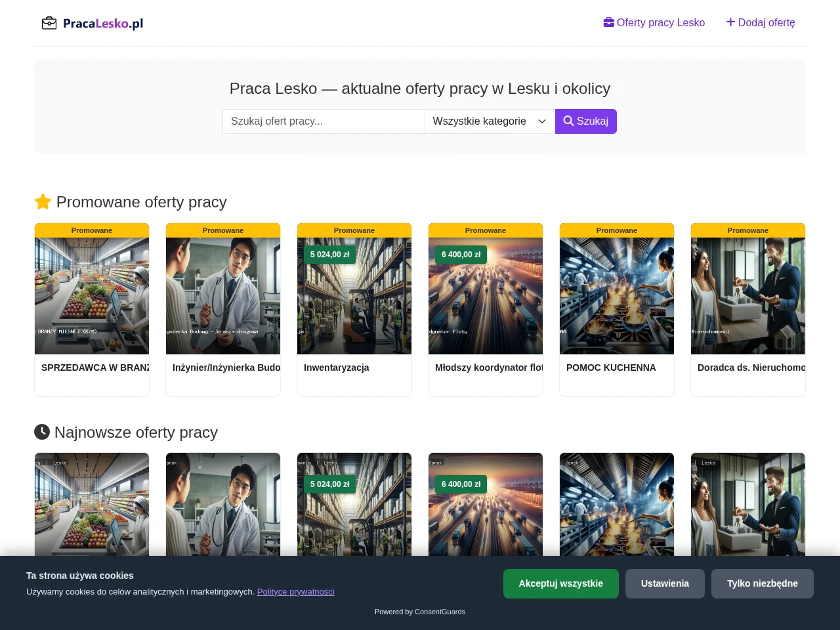Screen dimensions: 840x630
Task: Expand the Wszystkie kategorie dropdown
Action: pyautogui.click(x=490, y=121)
